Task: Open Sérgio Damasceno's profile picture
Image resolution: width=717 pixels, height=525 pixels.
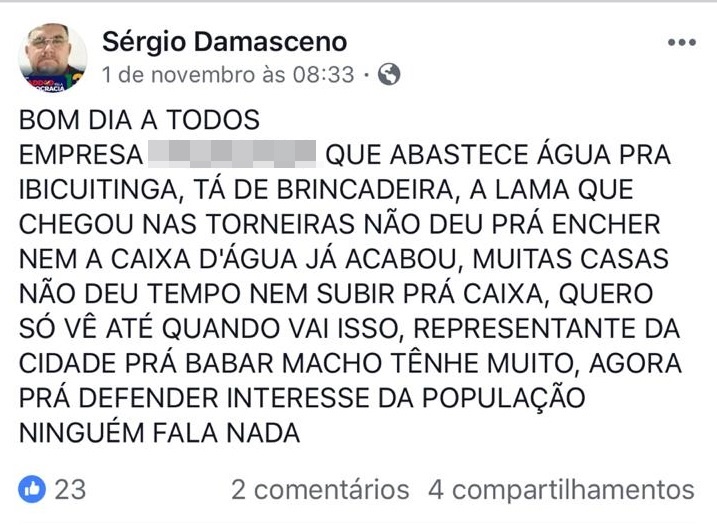Action: point(52,56)
